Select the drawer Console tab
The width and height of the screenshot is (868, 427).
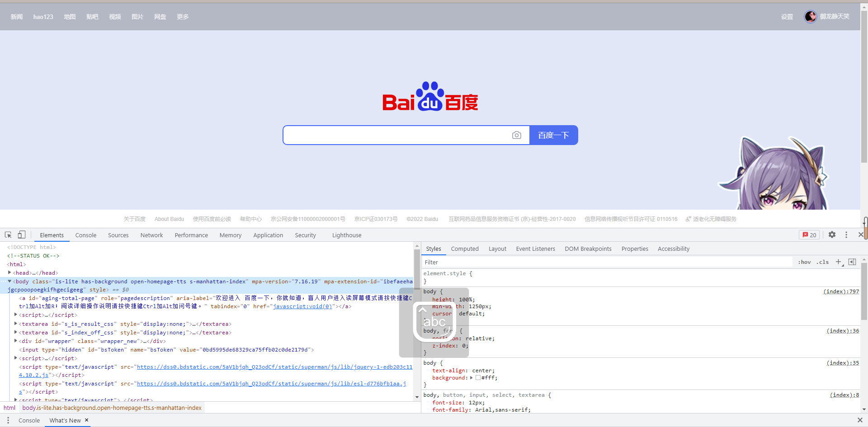29,420
